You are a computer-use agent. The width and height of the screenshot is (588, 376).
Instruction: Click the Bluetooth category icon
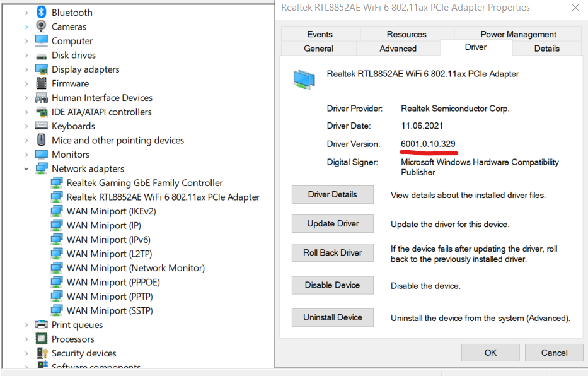pyautogui.click(x=42, y=12)
